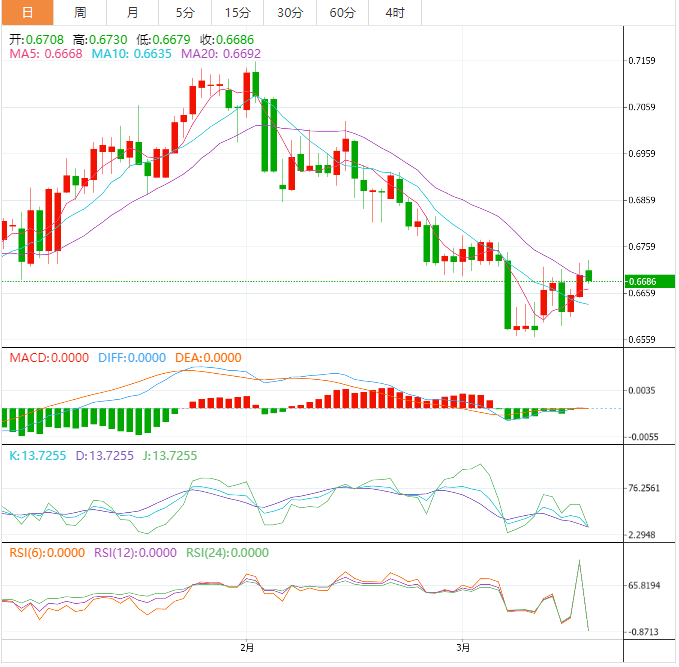Click the RSI(12):0.0000 label
The height and width of the screenshot is (667, 679).
coord(136,553)
